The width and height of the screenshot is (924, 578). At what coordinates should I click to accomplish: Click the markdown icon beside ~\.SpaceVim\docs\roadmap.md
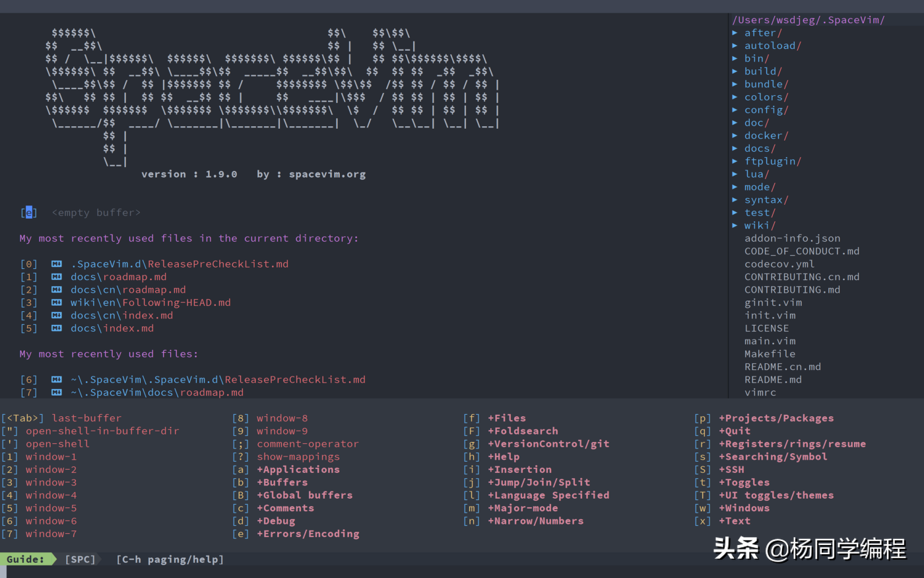click(x=56, y=392)
